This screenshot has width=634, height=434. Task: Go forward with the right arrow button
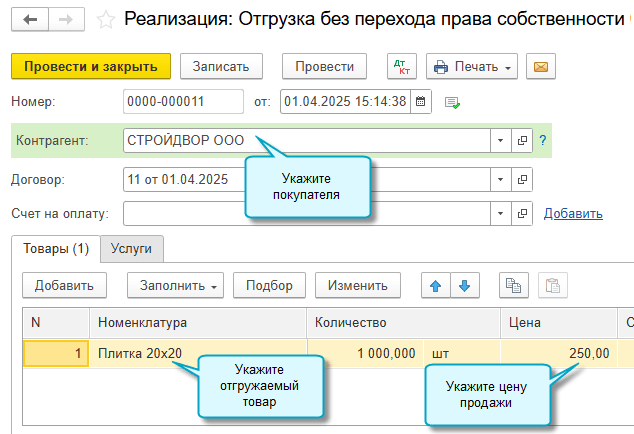pyautogui.click(x=66, y=19)
